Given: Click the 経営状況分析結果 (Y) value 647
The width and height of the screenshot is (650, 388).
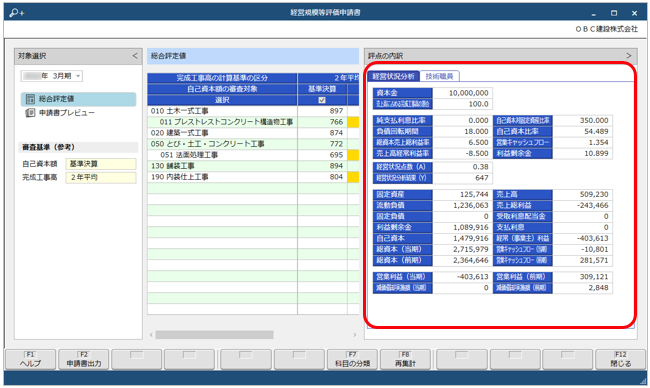Looking at the screenshot, I should click(463, 178).
